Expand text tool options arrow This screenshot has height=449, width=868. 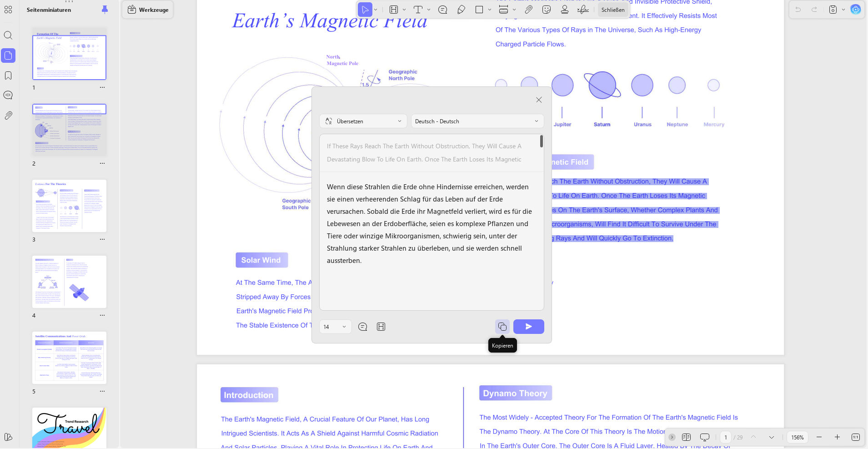[x=428, y=10]
